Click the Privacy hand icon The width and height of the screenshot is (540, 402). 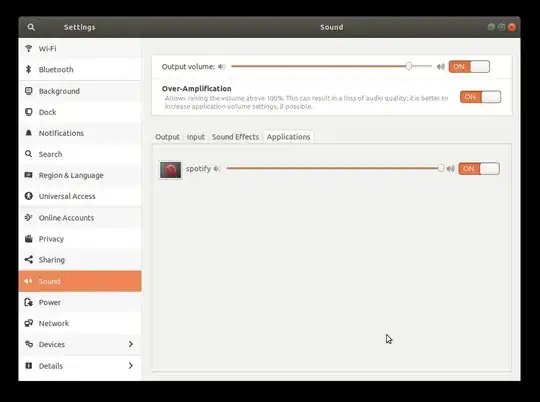click(x=29, y=239)
